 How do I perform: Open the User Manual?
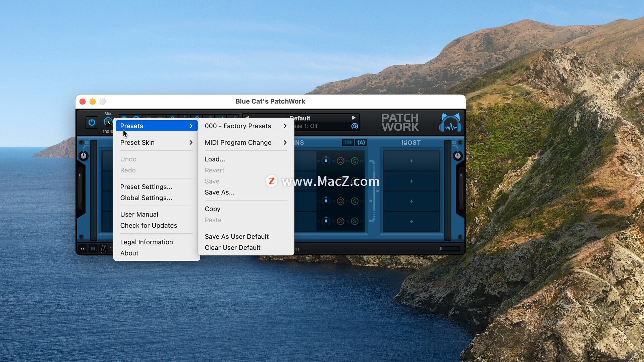pyautogui.click(x=156, y=215)
